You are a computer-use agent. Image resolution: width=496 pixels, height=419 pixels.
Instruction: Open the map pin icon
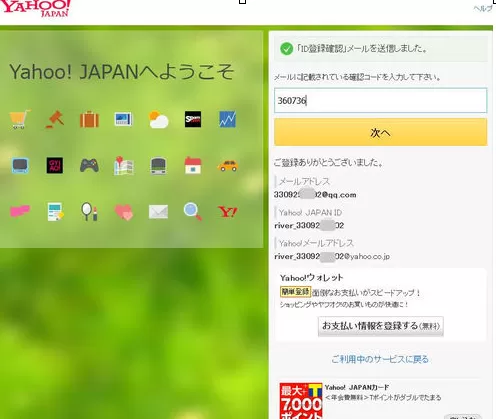[x=124, y=165]
